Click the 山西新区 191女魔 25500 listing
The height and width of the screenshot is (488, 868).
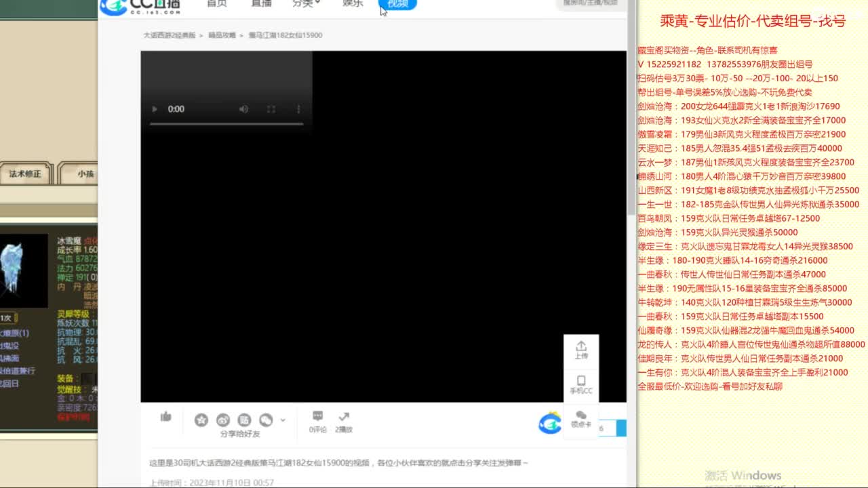pyautogui.click(x=749, y=190)
